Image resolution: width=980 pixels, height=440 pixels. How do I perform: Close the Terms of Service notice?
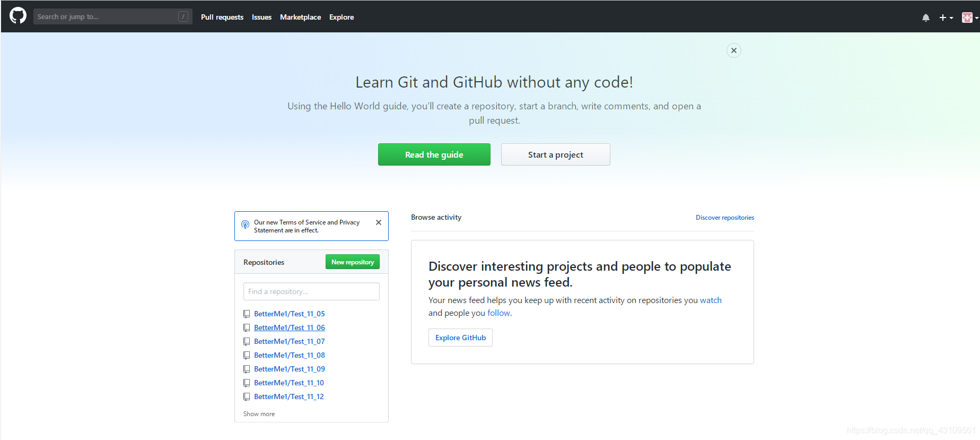click(379, 222)
